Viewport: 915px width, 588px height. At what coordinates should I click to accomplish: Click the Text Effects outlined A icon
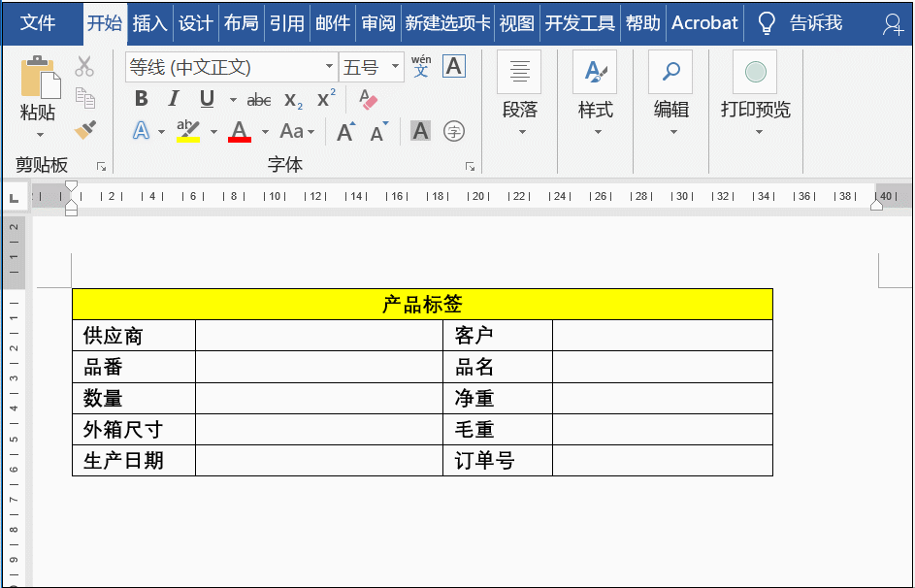pyautogui.click(x=141, y=131)
